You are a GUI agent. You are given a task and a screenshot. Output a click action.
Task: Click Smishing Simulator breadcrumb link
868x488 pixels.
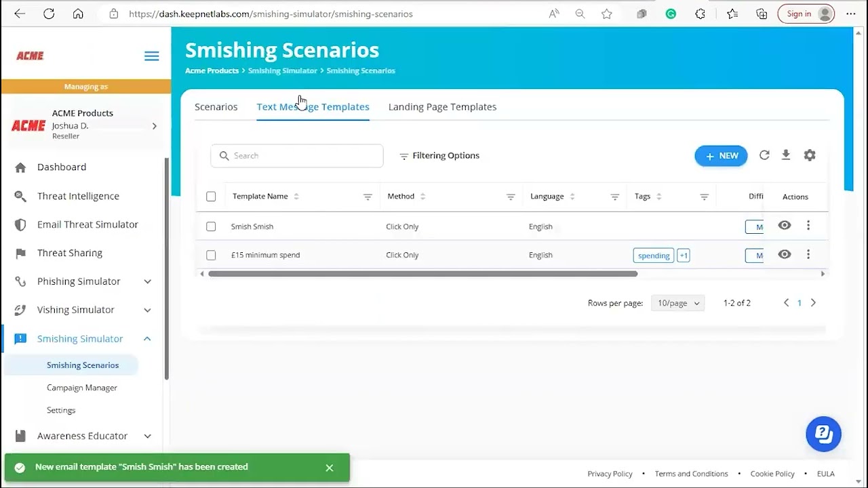pyautogui.click(x=282, y=70)
